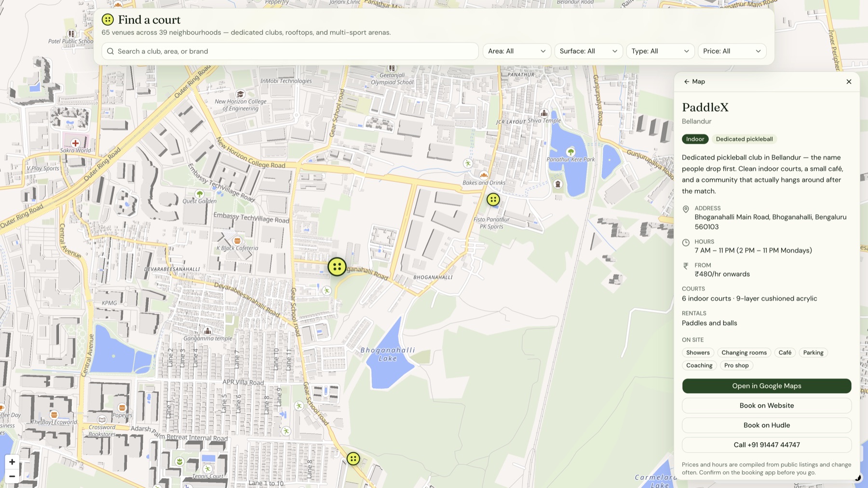Open the Surface filter dropdown

(x=588, y=51)
